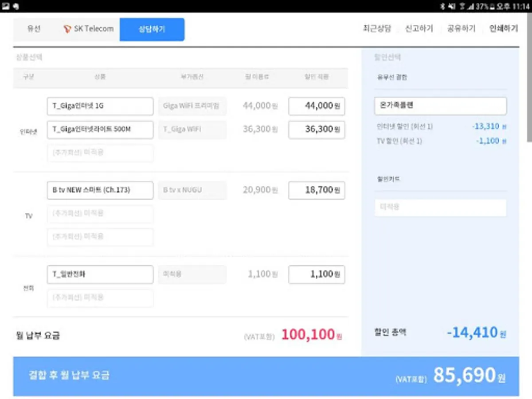The image size is (532, 399).
Task: Open 공유하기 share option
Action: click(461, 29)
